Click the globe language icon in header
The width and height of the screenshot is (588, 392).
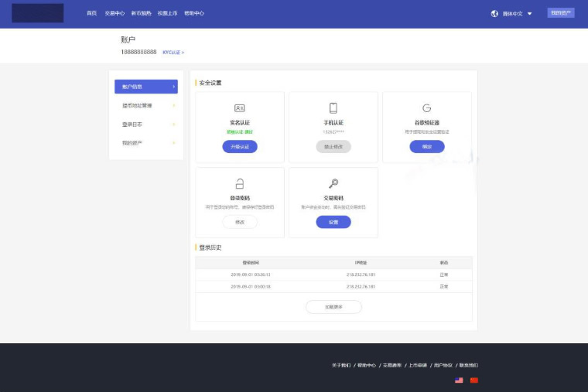click(494, 13)
